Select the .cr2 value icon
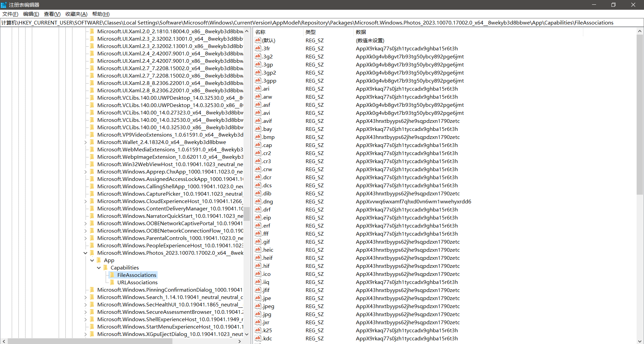 click(258, 153)
